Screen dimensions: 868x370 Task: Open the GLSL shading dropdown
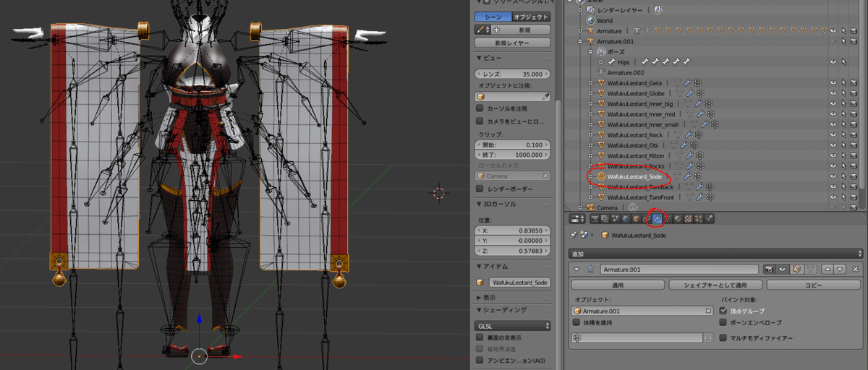[514, 326]
